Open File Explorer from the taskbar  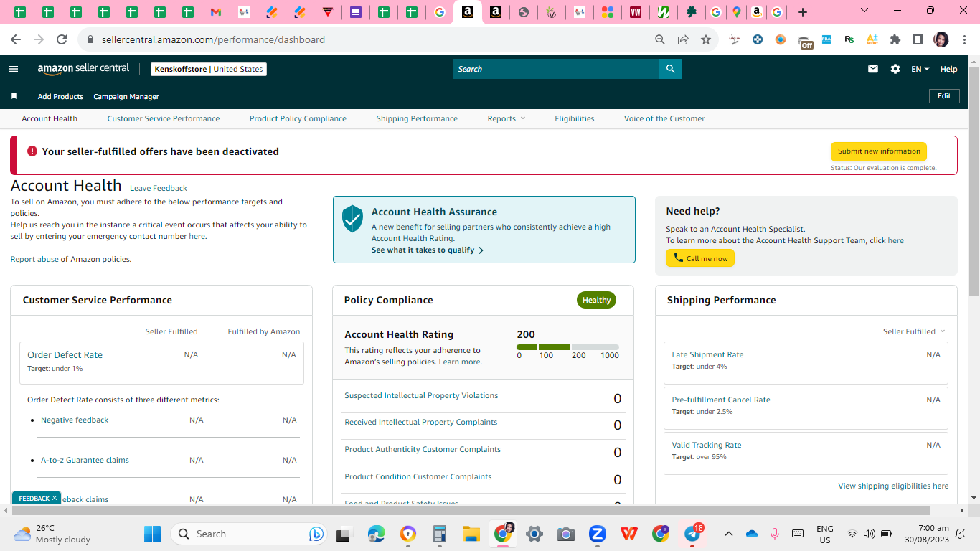tap(471, 534)
